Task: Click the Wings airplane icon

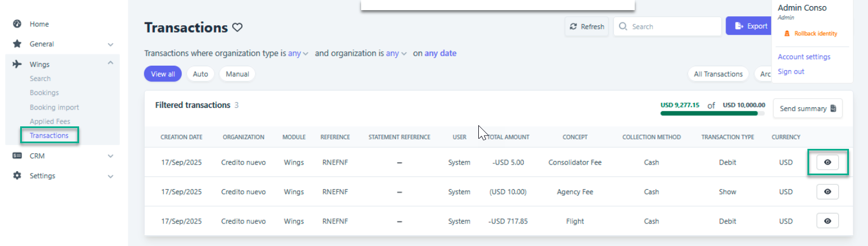Action: coord(17,64)
